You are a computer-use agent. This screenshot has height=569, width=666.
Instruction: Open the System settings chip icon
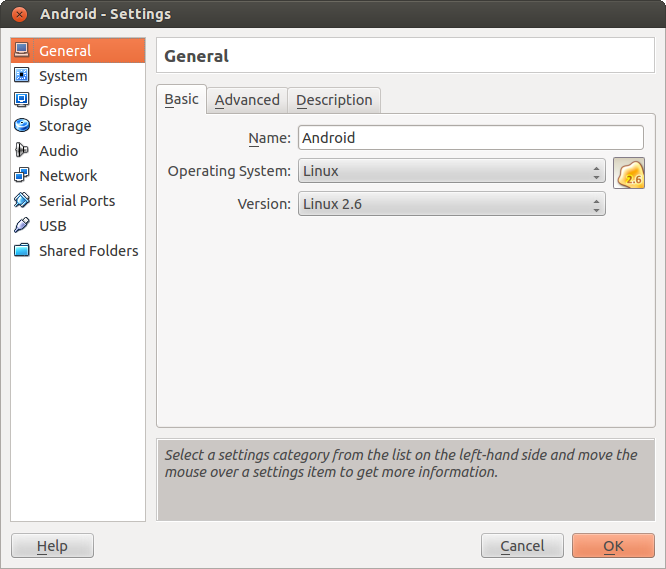click(21, 76)
